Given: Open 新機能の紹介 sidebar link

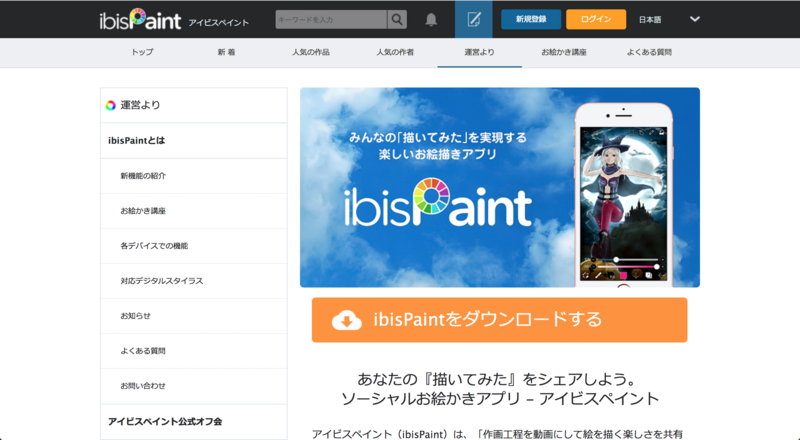Looking at the screenshot, I should tap(194, 176).
